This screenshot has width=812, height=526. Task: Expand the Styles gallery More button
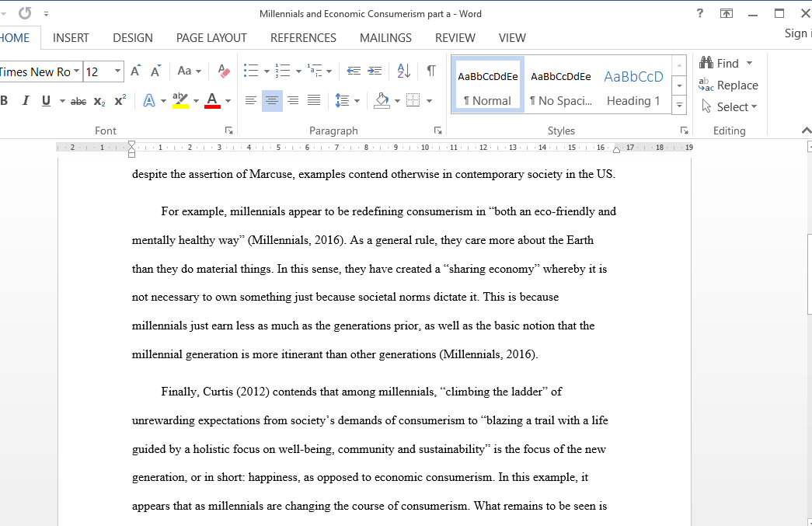pyautogui.click(x=679, y=105)
